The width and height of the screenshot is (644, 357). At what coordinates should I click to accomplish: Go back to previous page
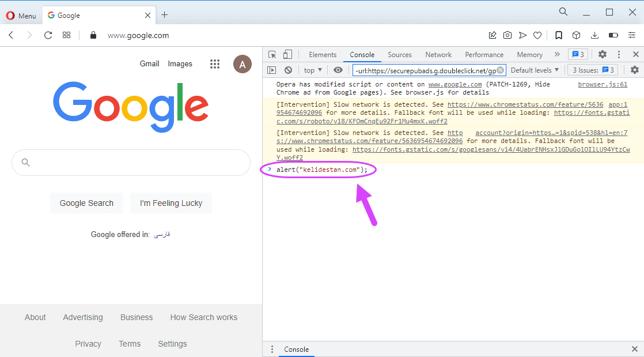[x=11, y=35]
